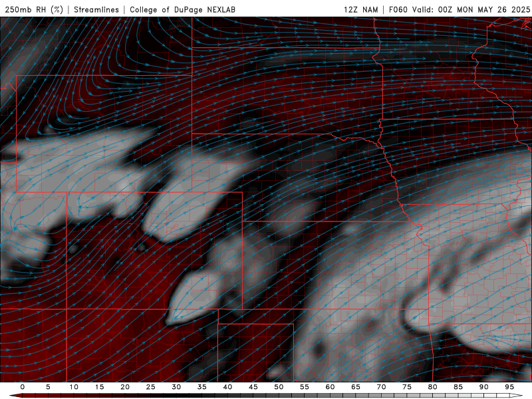The width and height of the screenshot is (532, 399).
Task: Click the 10 label on the color scale
Action: coord(74,387)
